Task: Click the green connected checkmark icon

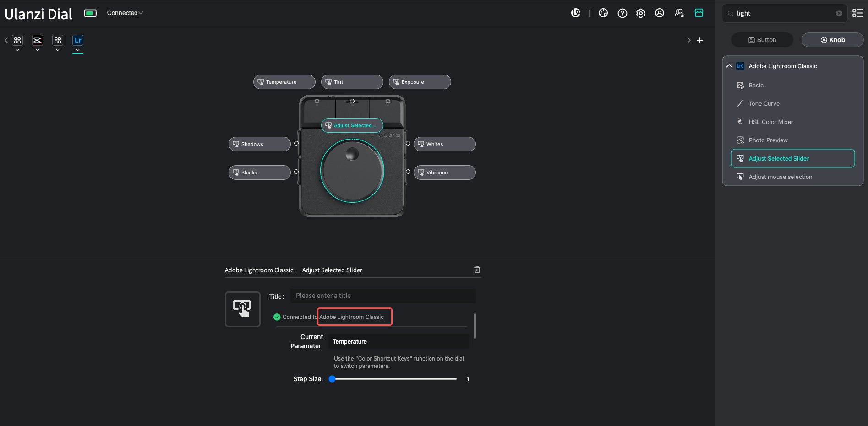Action: (277, 317)
